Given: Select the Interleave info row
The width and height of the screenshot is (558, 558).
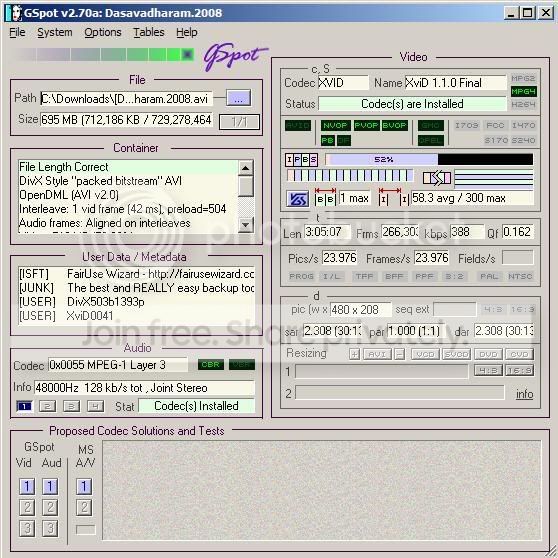Looking at the screenshot, I should [128, 209].
